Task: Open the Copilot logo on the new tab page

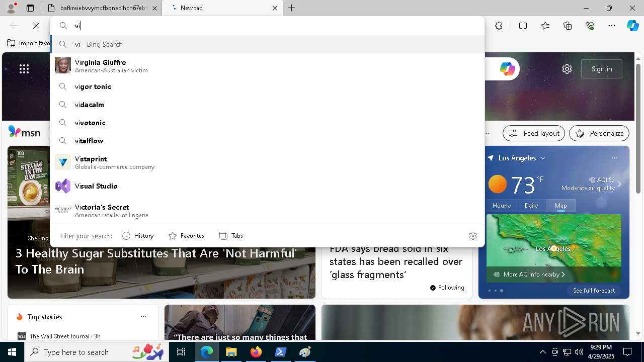Action: pos(507,69)
